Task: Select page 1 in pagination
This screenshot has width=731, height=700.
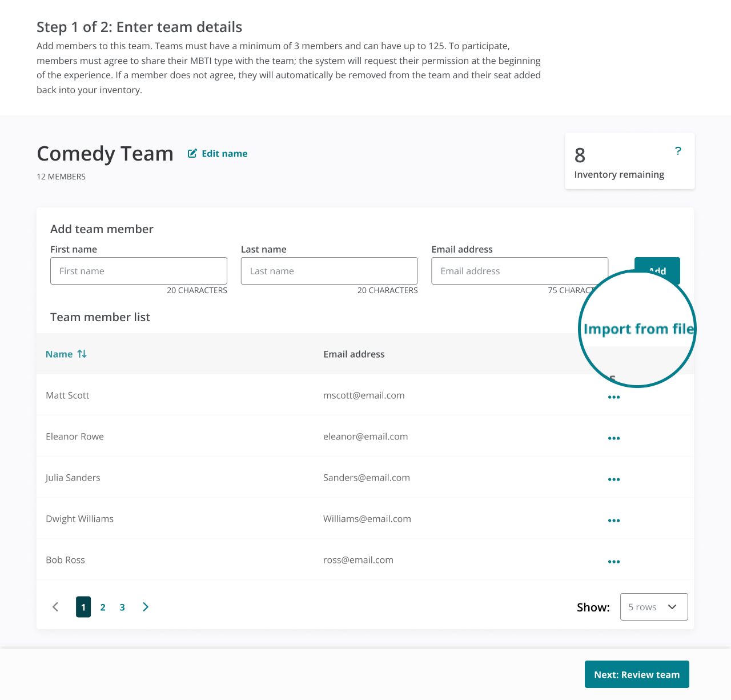Action: pos(83,607)
